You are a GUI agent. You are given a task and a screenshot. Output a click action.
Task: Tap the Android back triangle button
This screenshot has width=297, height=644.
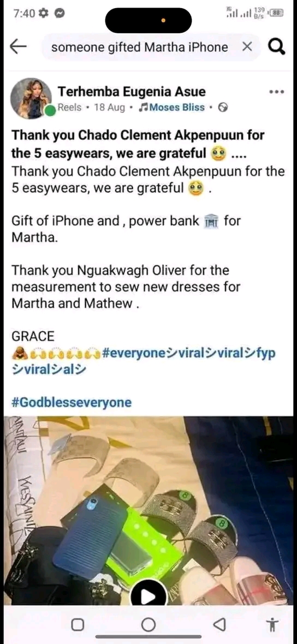pos(219,625)
